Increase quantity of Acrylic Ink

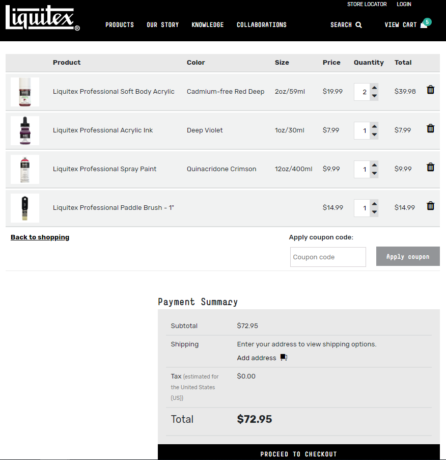click(374, 127)
